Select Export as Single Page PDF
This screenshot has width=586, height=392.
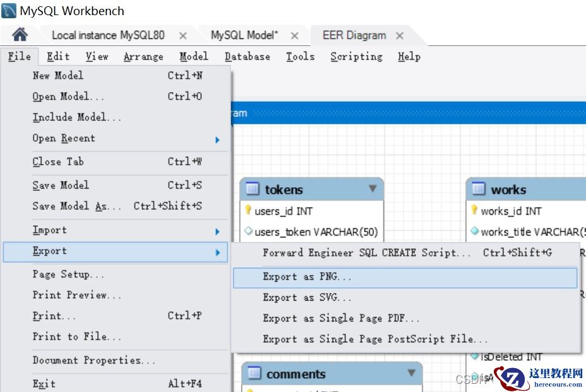pyautogui.click(x=405, y=319)
